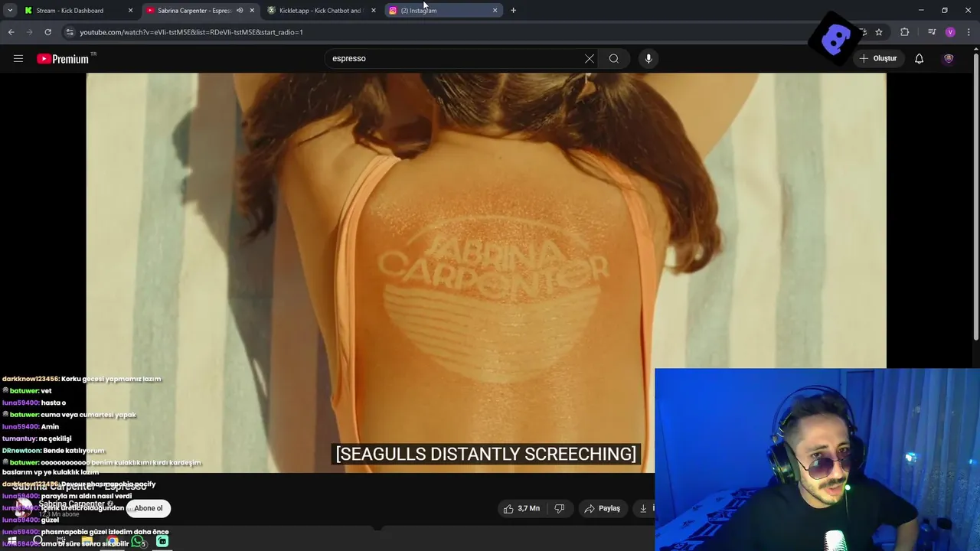Click the streamer webcam overlay
The height and width of the screenshot is (551, 980).
click(817, 459)
